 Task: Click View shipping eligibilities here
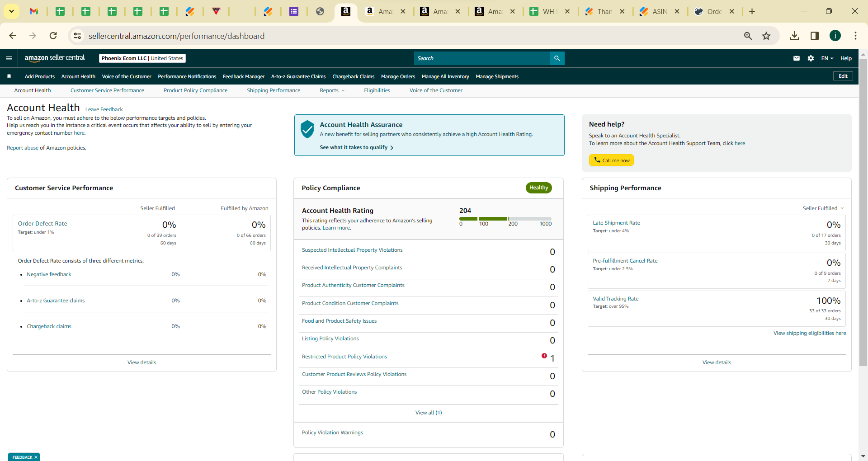810,333
